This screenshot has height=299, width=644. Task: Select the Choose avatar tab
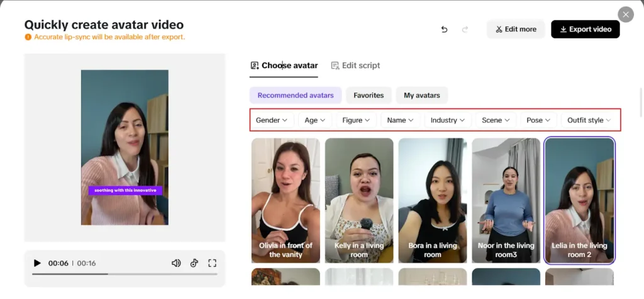point(284,65)
